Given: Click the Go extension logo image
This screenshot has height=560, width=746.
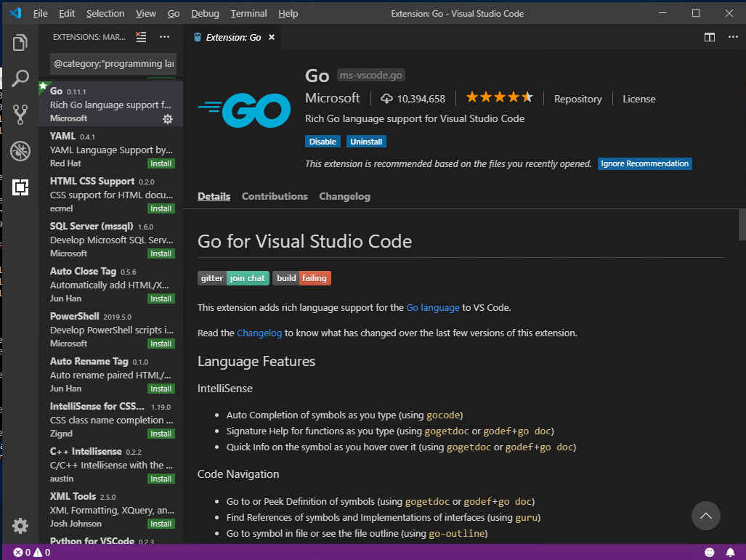Looking at the screenshot, I should click(x=243, y=110).
